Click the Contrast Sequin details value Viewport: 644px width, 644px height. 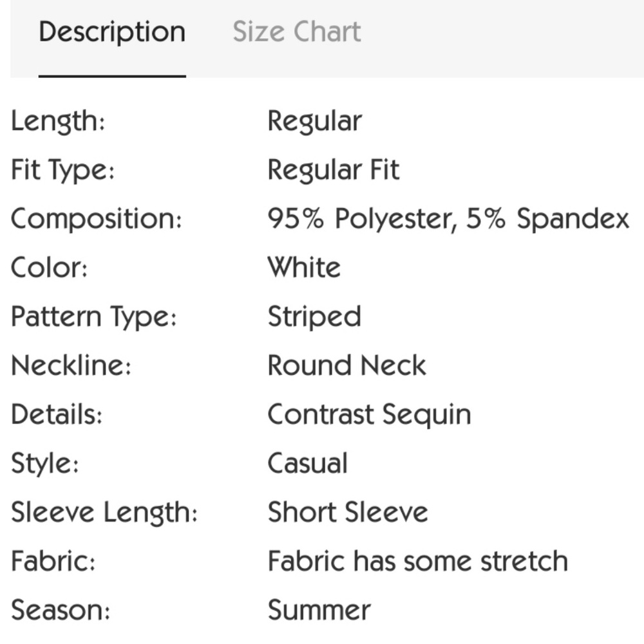[369, 415]
